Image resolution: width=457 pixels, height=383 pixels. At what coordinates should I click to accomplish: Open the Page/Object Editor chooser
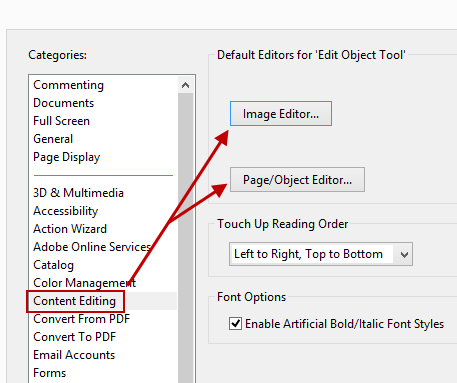[297, 180]
